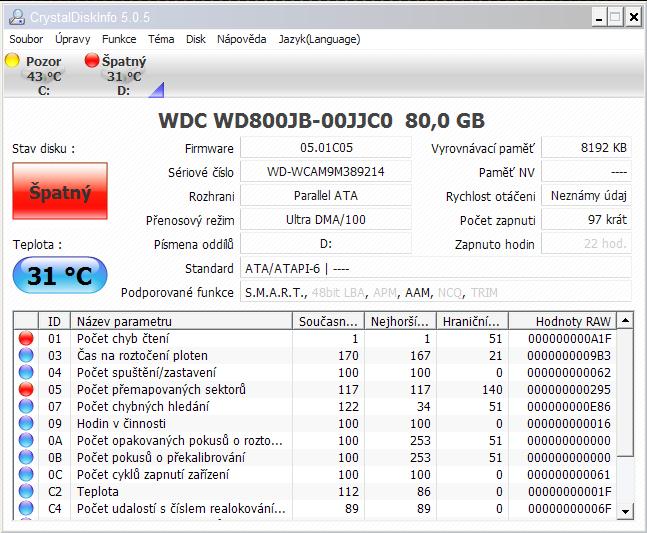
Task: Click the row name Teplota in the list
Action: [98, 491]
